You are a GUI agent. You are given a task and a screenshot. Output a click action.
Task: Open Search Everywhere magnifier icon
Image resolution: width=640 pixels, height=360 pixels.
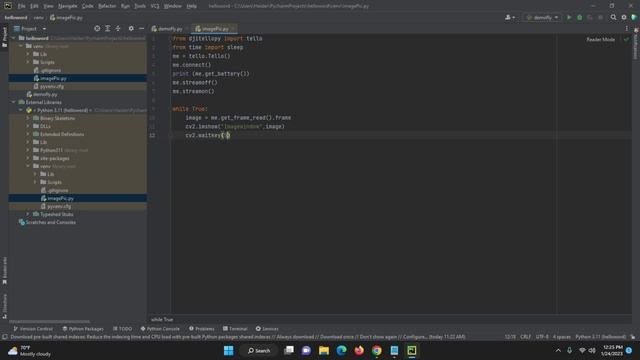click(x=613, y=18)
